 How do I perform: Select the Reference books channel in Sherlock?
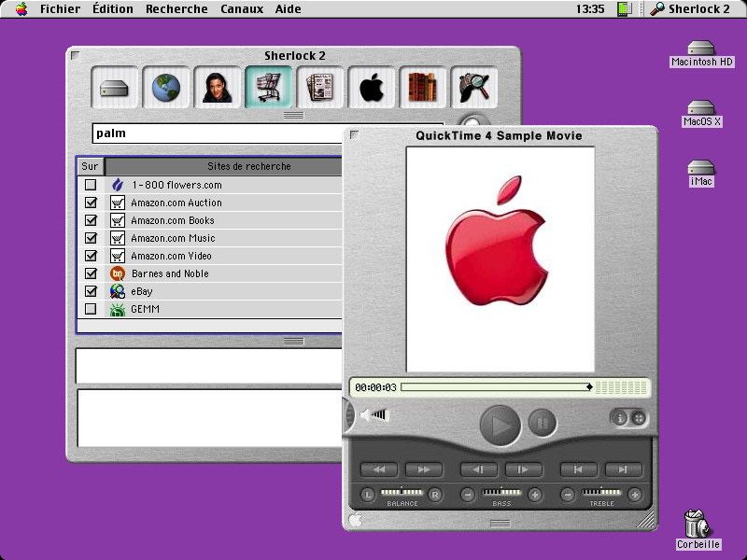[423, 88]
